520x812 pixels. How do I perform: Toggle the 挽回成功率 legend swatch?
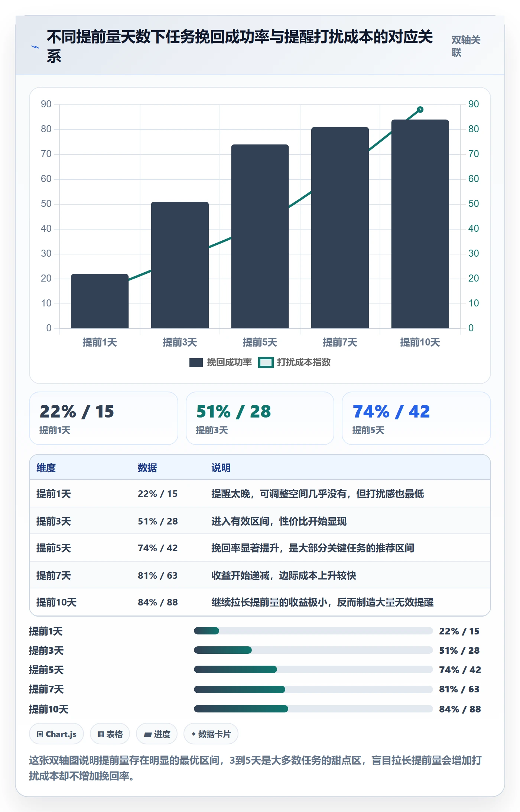[196, 362]
